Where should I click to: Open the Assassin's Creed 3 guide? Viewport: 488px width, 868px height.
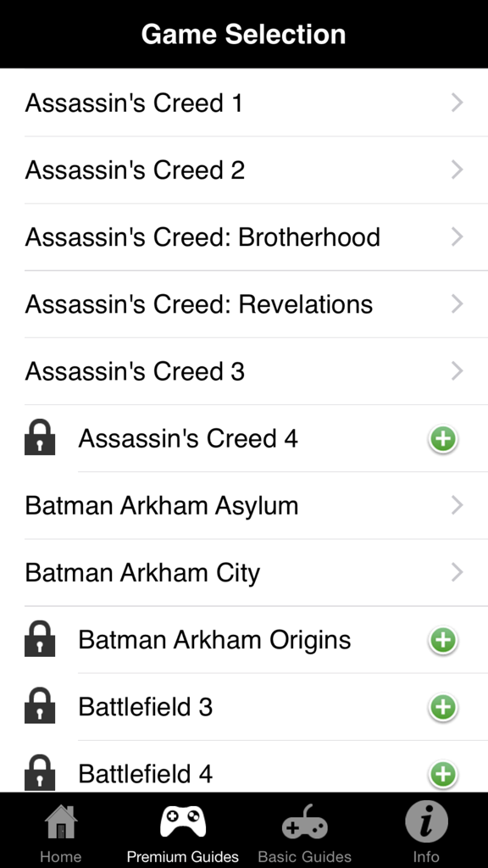[244, 371]
